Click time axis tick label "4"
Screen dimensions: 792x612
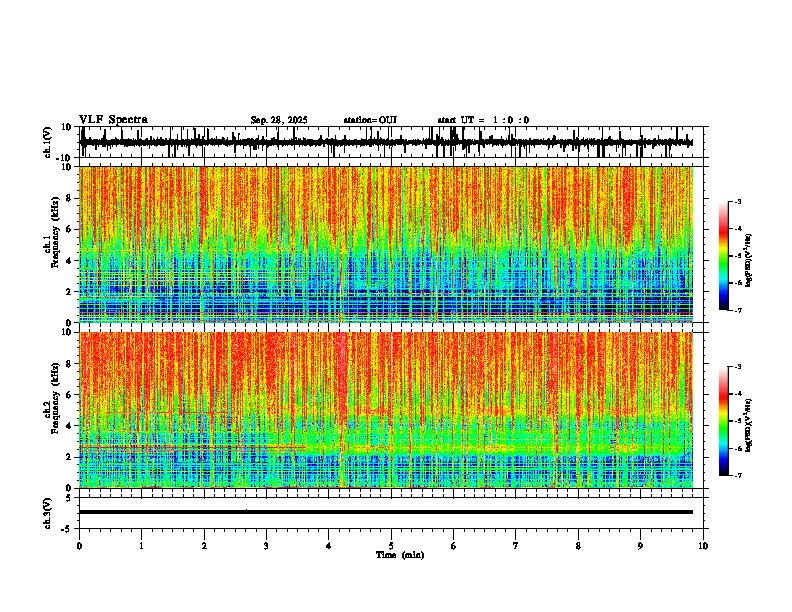tap(329, 546)
